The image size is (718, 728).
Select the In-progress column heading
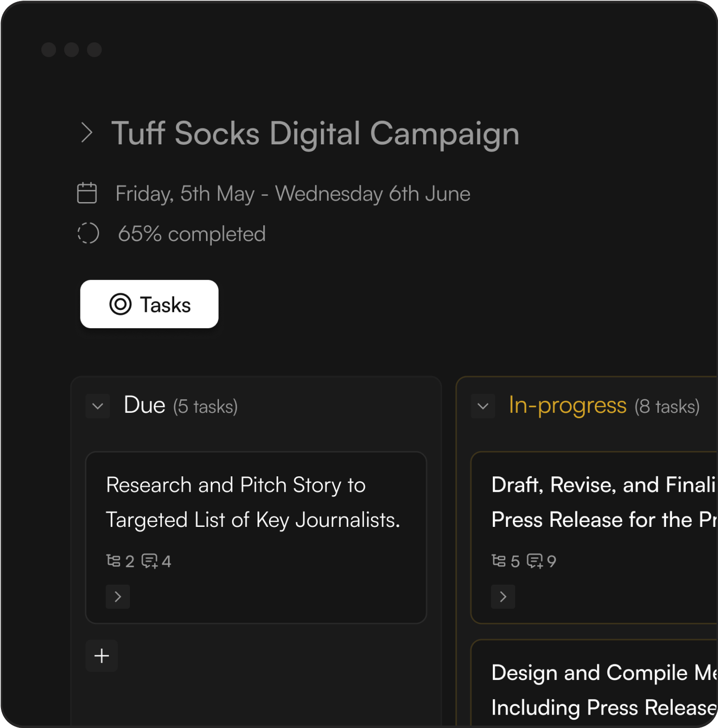pos(567,406)
